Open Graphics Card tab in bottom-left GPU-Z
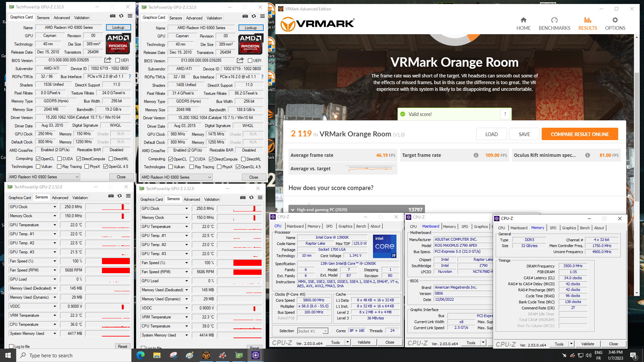 (x=20, y=198)
